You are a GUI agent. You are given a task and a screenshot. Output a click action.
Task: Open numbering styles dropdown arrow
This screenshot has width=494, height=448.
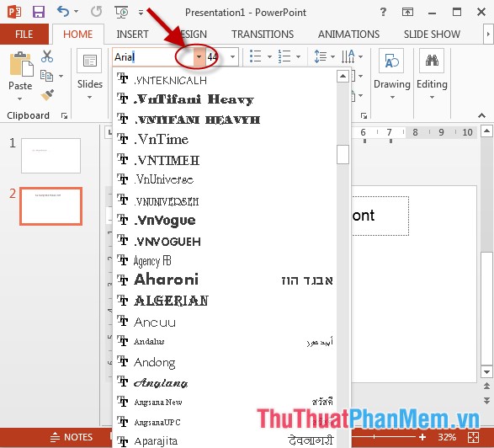[x=299, y=56]
